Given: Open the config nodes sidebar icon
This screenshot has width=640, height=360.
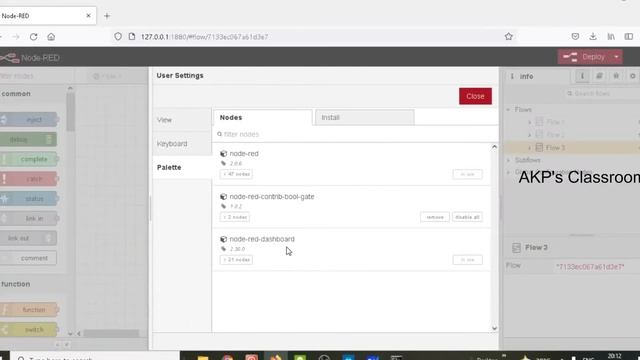Looking at the screenshot, I should (632, 76).
